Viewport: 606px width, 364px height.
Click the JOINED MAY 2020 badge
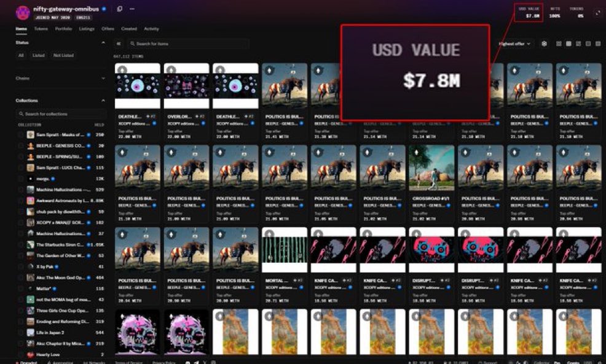tap(53, 17)
